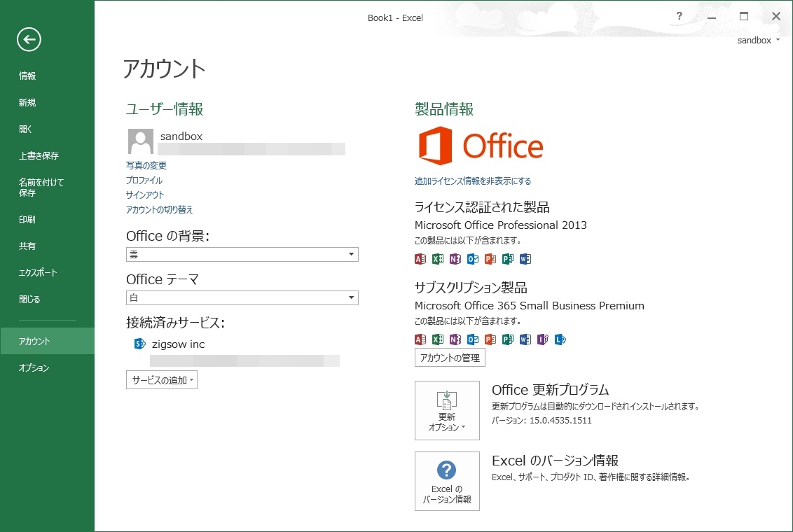Click the Outlook icon under Office 365 subscription
The image size is (793, 532).
[x=473, y=339]
